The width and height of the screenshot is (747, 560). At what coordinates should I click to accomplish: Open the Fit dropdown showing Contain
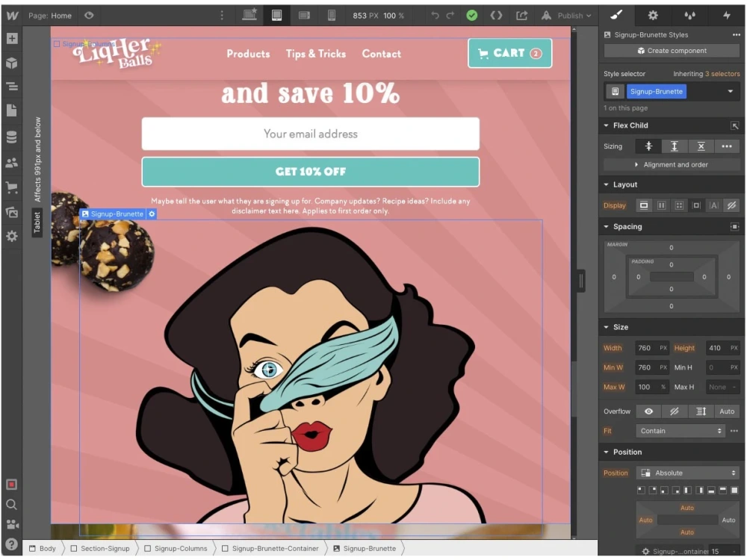pyautogui.click(x=680, y=430)
